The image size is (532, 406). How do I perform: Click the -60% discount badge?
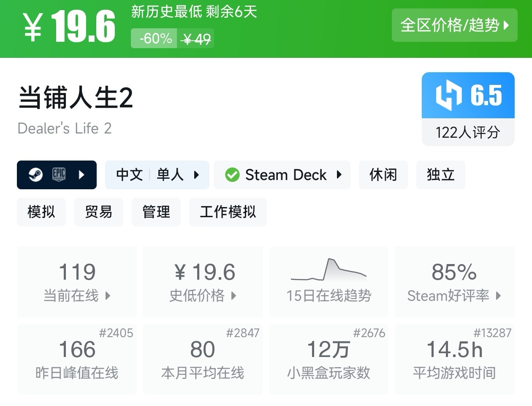[x=155, y=39]
